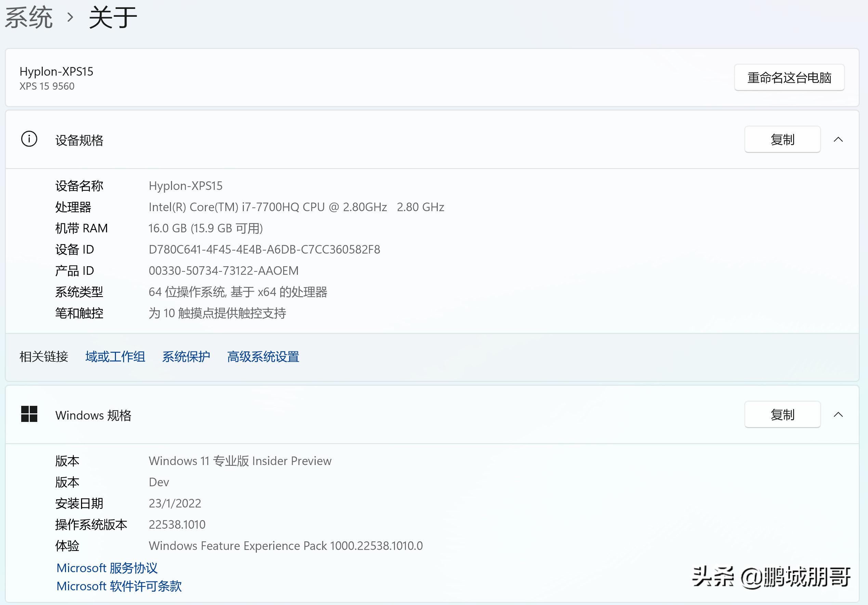Collapse the Windows 规格 section chevron
The height and width of the screenshot is (605, 868).
[x=838, y=415]
